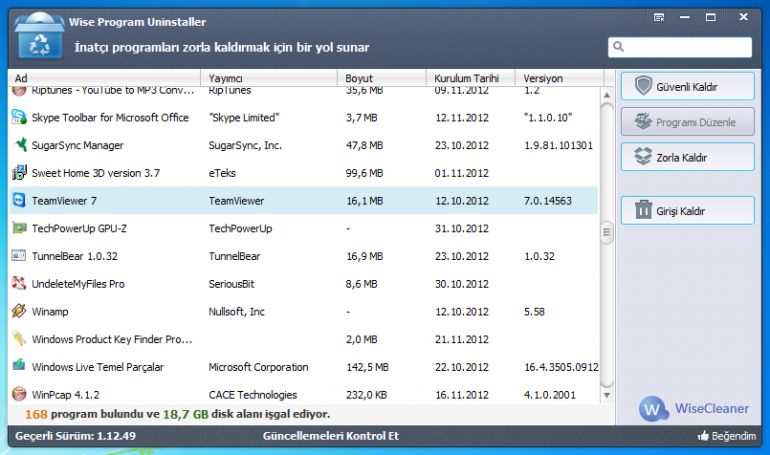
Task: Click the 99,6 MB size cell
Action: tap(364, 173)
